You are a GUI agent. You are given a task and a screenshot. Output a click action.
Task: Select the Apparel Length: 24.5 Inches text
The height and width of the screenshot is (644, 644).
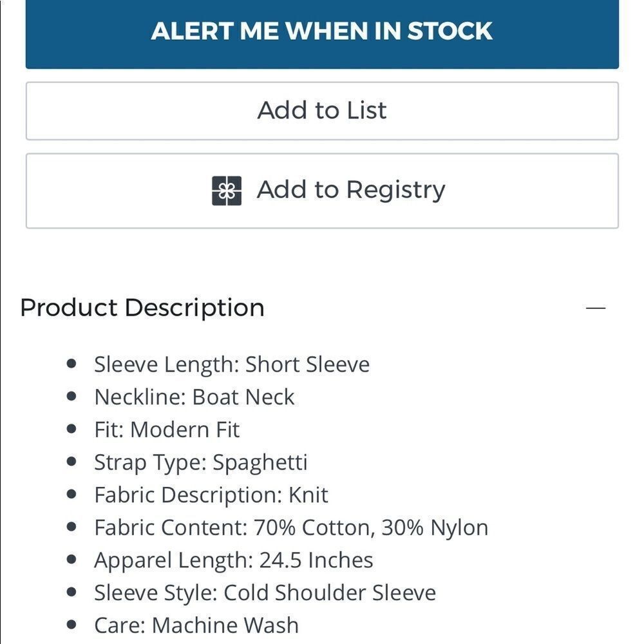pyautogui.click(x=234, y=560)
